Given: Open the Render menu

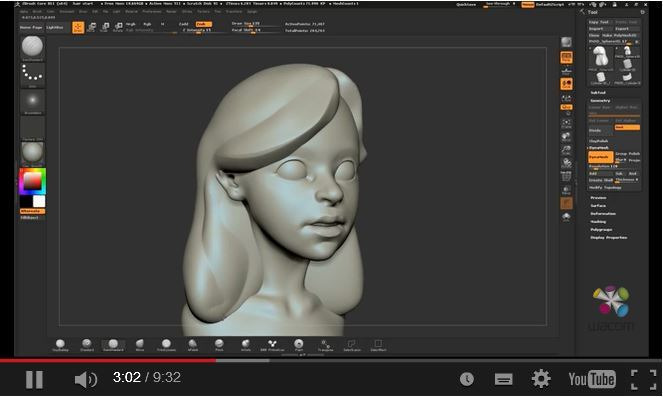Looking at the screenshot, I should (x=171, y=11).
